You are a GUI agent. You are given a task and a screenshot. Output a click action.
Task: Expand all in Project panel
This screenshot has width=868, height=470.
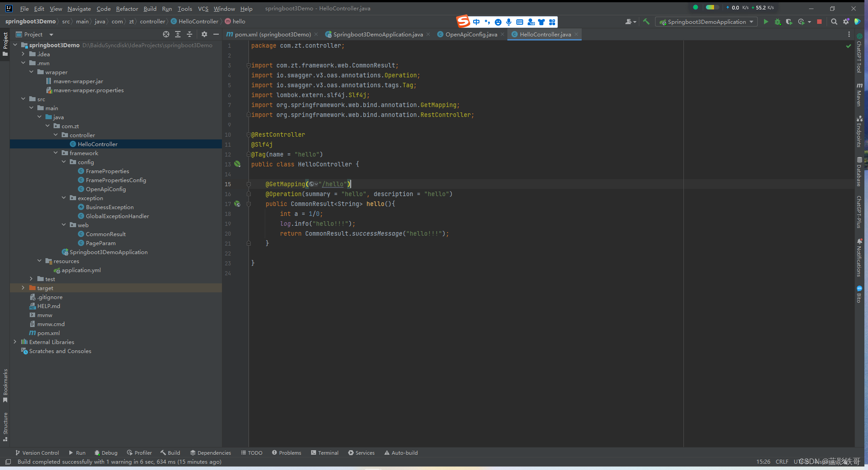(178, 34)
